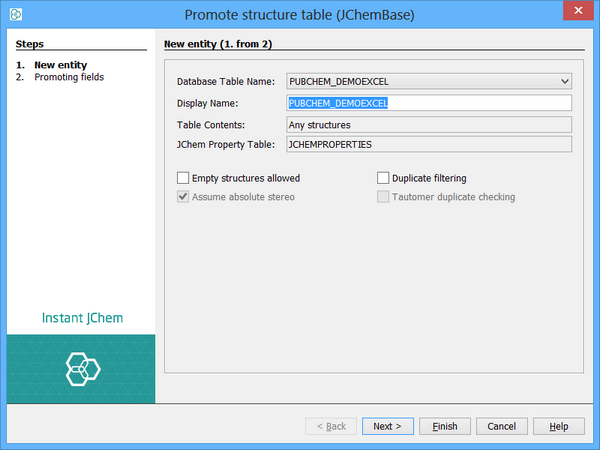The width and height of the screenshot is (600, 450).
Task: Go to the next wizard step
Action: [x=388, y=426]
